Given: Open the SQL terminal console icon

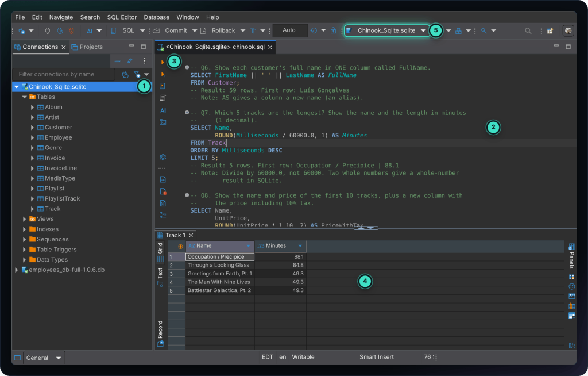Looking at the screenshot, I should (163, 122).
